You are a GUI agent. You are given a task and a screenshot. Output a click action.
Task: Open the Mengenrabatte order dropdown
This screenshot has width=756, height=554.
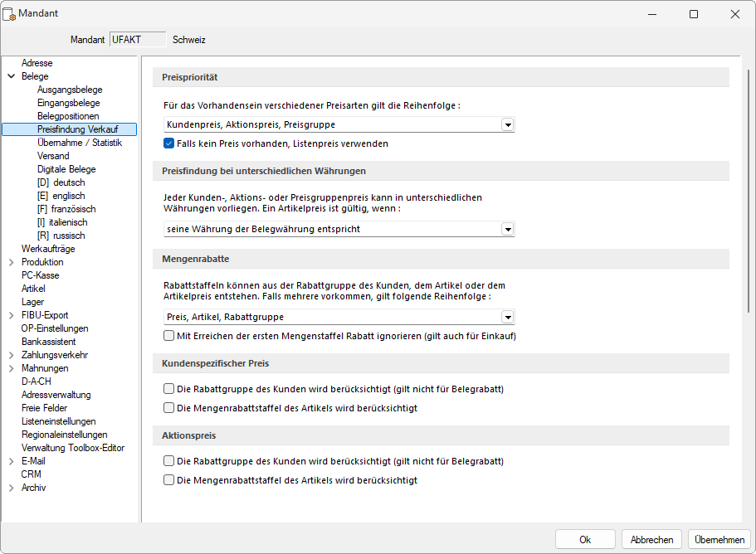[x=507, y=317]
